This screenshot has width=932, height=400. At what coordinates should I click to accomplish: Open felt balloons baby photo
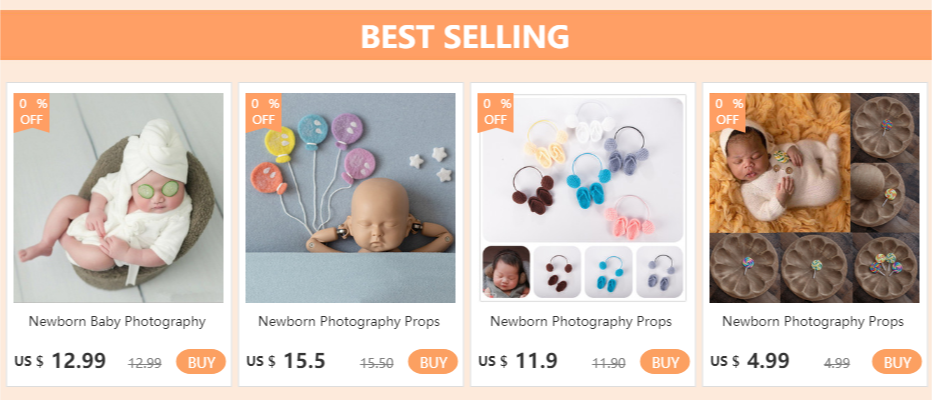[351, 198]
